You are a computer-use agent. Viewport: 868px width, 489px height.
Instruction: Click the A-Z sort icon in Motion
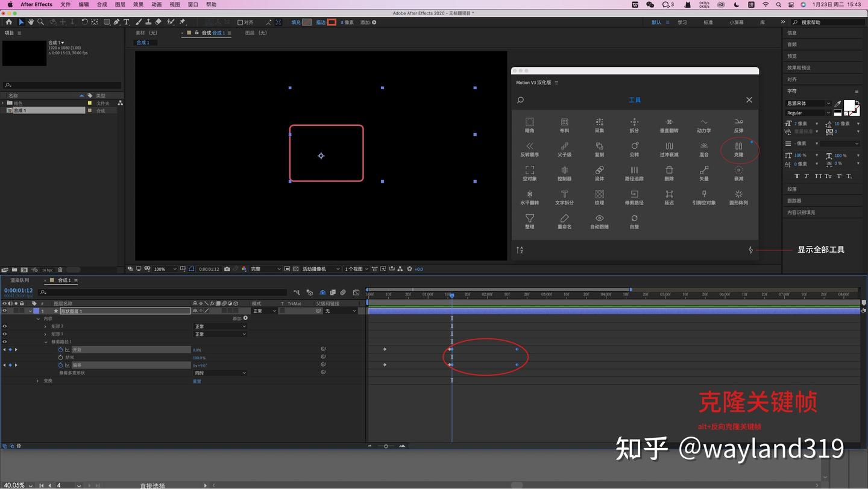pyautogui.click(x=520, y=250)
